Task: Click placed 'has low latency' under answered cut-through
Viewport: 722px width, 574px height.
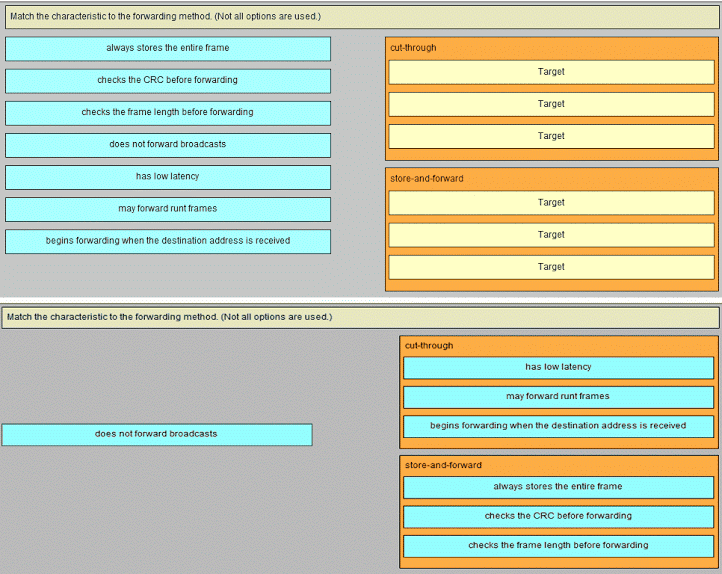Action: tap(558, 367)
